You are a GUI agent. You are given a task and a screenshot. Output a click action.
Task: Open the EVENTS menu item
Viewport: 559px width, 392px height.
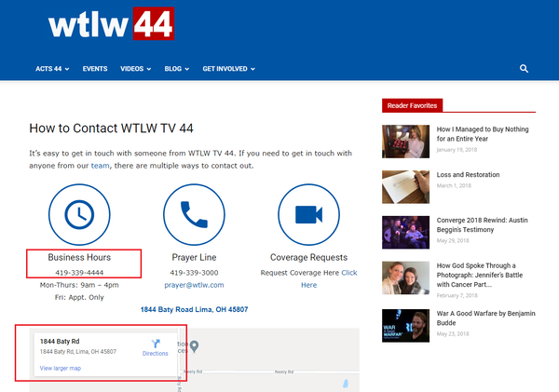click(x=95, y=69)
